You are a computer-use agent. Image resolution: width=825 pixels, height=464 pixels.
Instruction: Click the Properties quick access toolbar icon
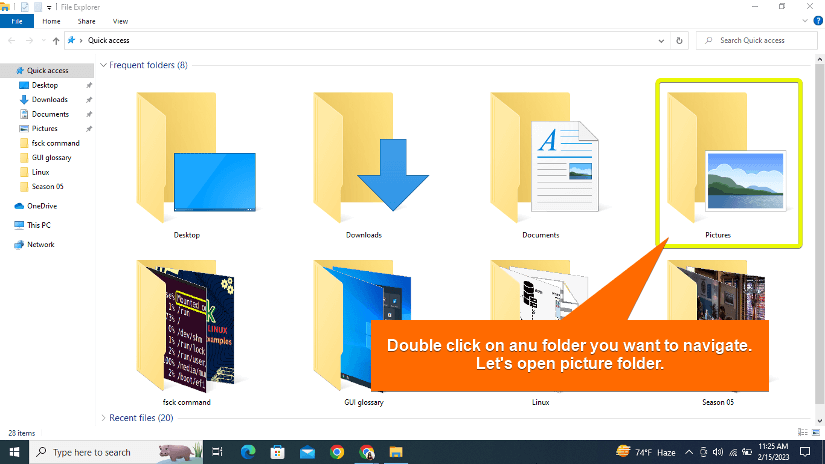24,7
